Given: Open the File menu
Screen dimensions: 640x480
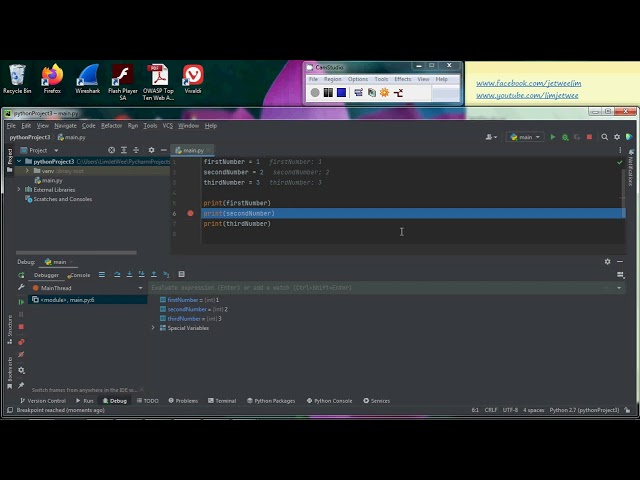Looking at the screenshot, I should (x=11, y=126).
